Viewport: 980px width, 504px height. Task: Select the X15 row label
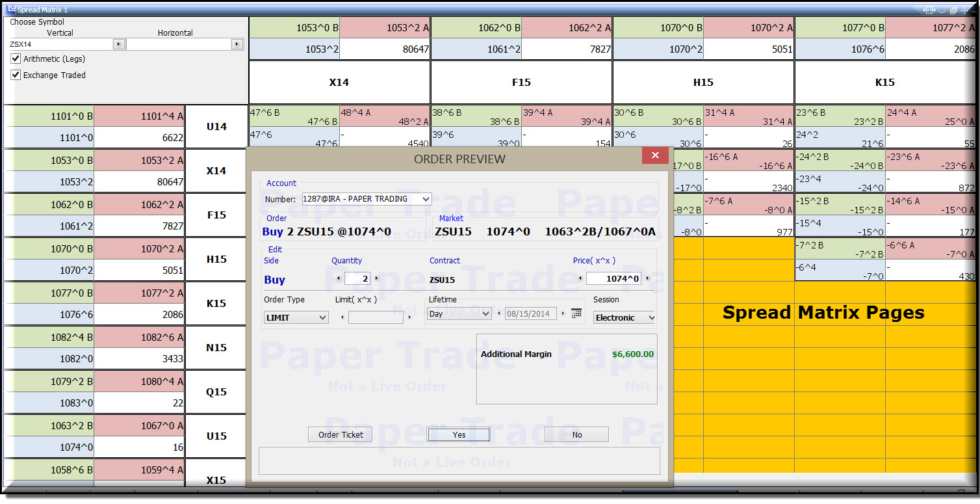(x=216, y=480)
